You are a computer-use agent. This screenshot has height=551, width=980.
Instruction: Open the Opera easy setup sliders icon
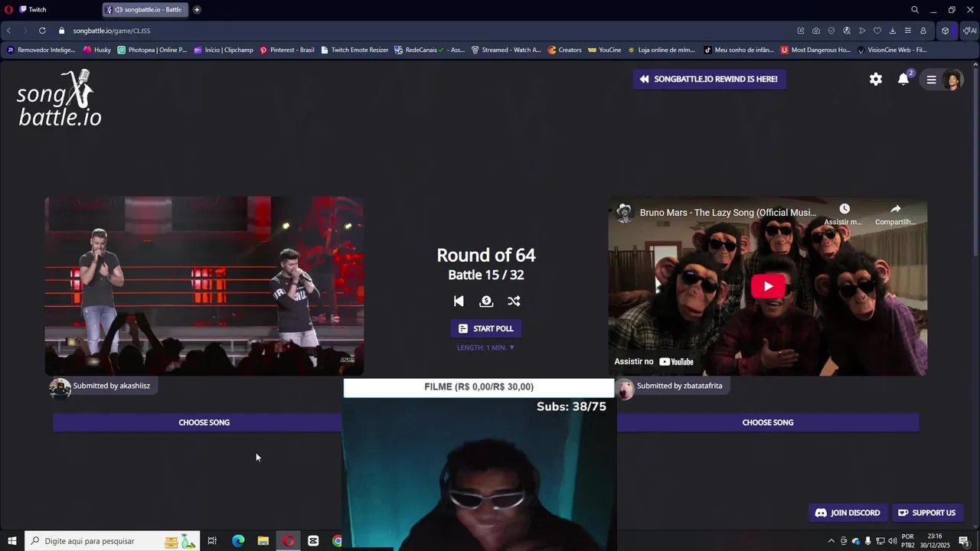coord(908,31)
